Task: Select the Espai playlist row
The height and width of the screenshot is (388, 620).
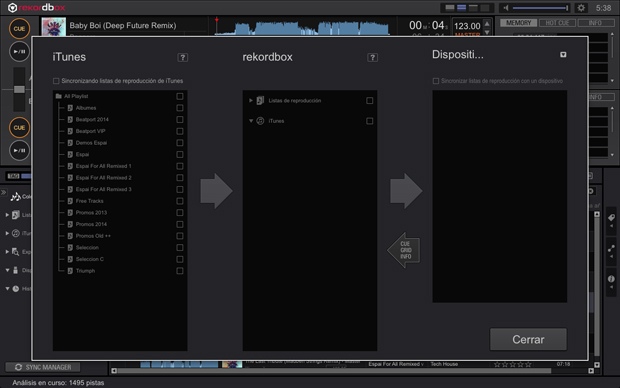Action: [x=120, y=154]
